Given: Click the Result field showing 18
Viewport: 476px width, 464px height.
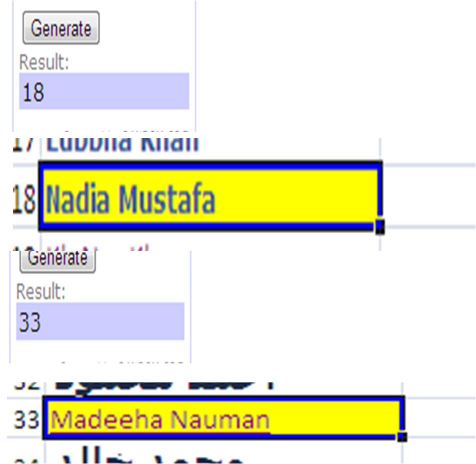Looking at the screenshot, I should [x=104, y=92].
